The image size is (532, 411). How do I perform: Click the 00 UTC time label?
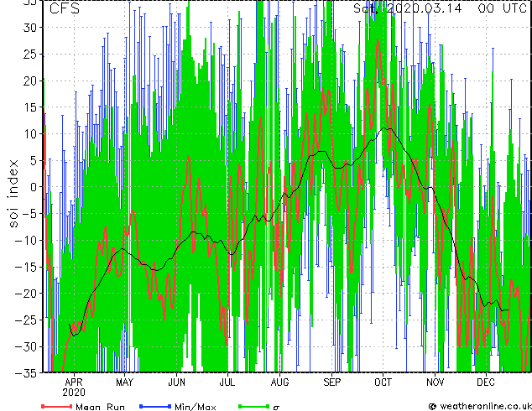pos(502,8)
